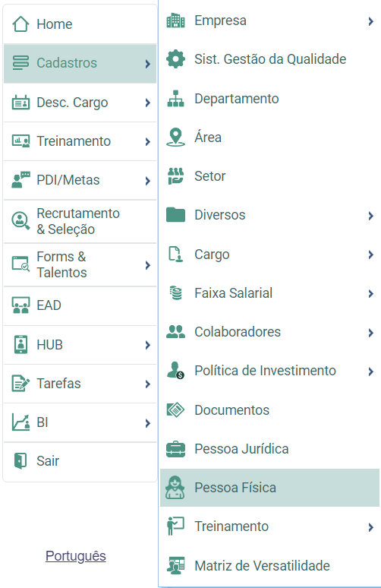Click the Área map pin icon

(175, 138)
